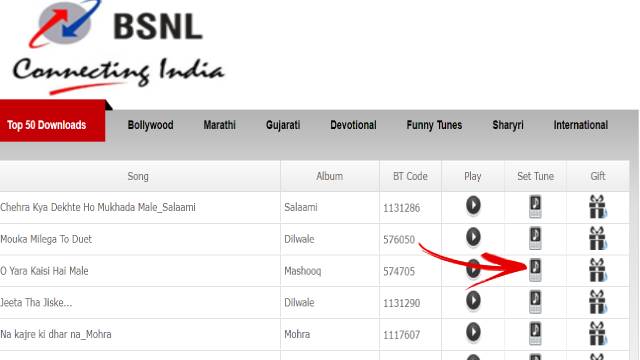Gift the Chehra Kya Dekhte Ho song
Image resolution: width=640 pixels, height=360 pixels.
coord(598,207)
